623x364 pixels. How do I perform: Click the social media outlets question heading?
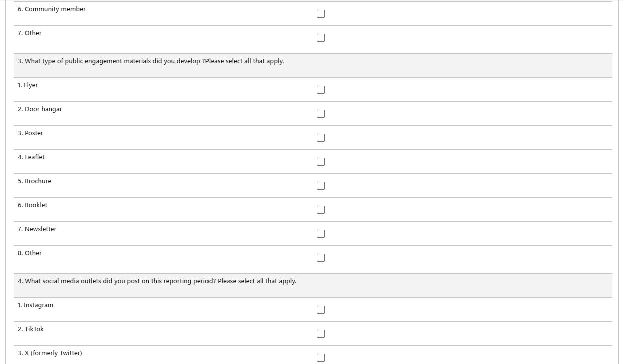click(156, 281)
